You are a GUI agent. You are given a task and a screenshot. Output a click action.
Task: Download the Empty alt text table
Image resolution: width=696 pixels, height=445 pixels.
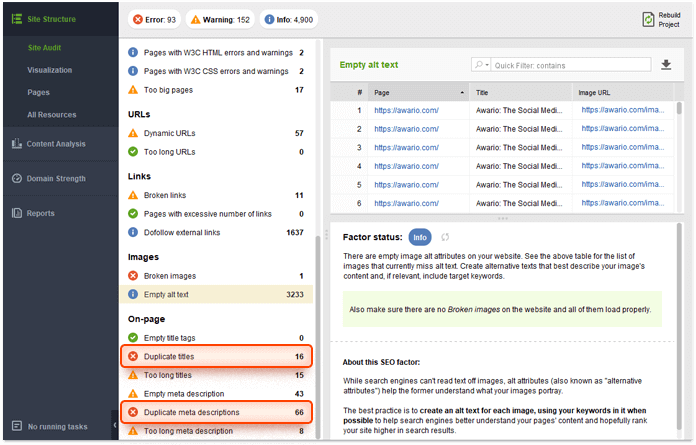coord(667,65)
